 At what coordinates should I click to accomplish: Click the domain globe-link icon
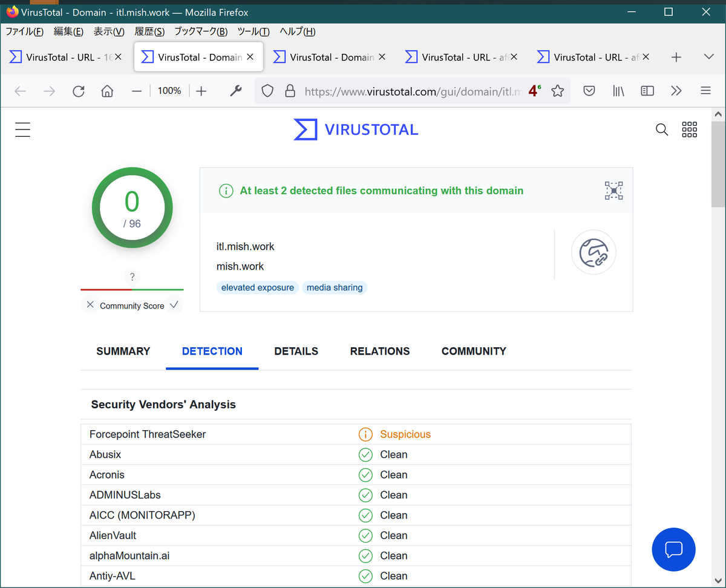click(594, 252)
